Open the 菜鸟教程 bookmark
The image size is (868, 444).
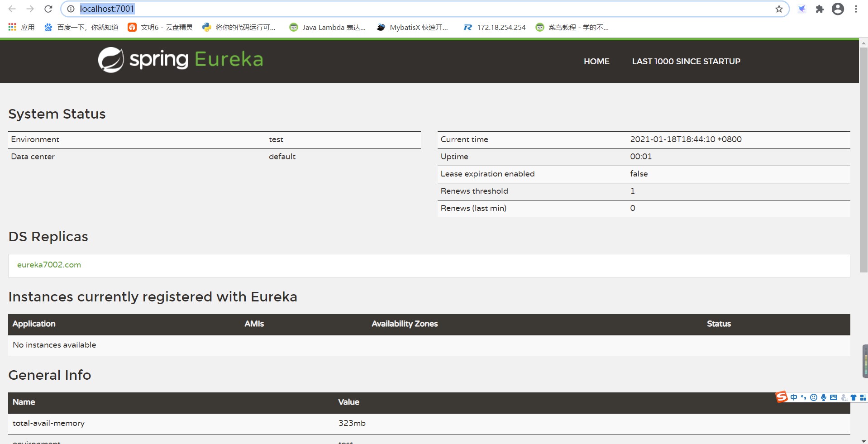point(572,27)
